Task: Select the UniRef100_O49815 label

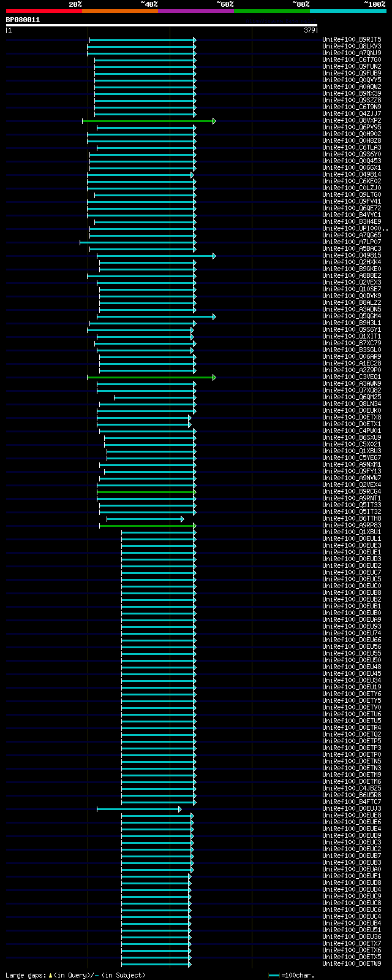Action: coord(352,256)
